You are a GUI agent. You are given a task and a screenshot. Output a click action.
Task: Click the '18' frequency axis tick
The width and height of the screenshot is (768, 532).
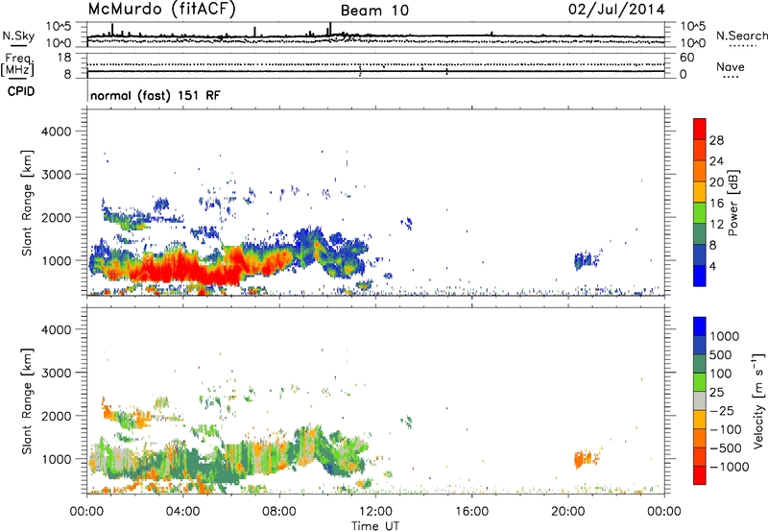tap(64, 58)
